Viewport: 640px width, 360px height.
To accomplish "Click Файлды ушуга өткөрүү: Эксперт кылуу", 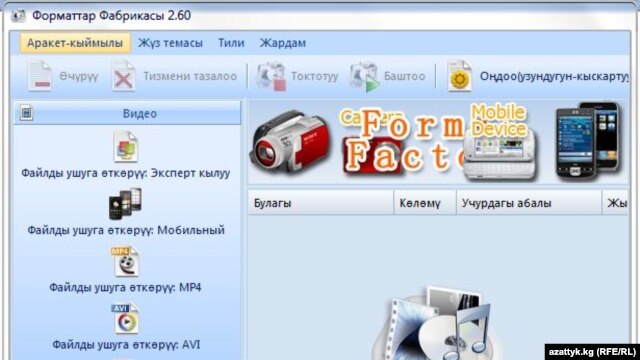I will tap(126, 173).
